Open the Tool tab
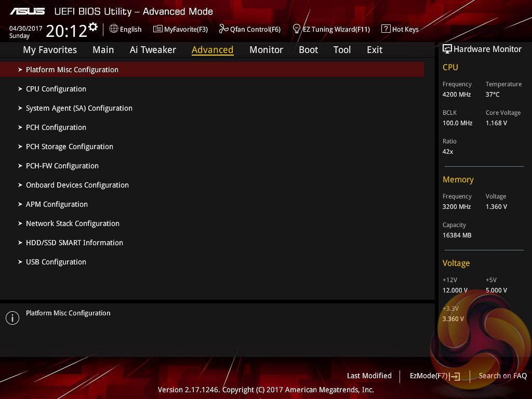The image size is (532, 399). (342, 50)
